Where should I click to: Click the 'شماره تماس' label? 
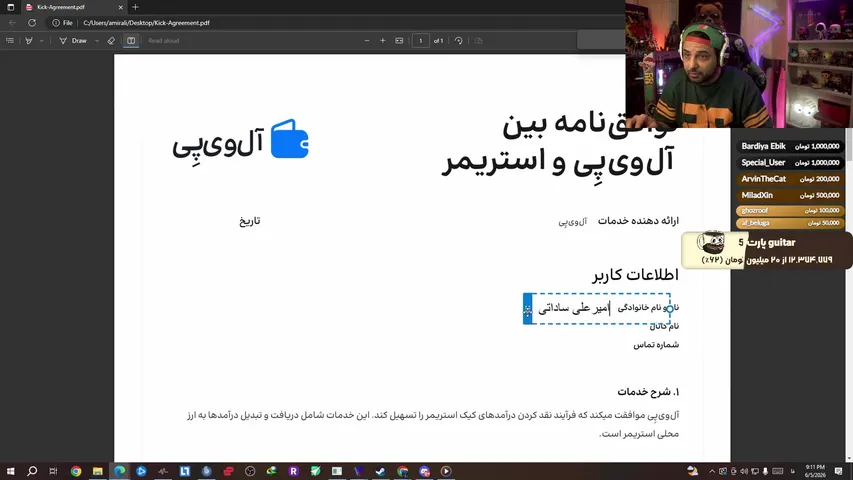click(x=656, y=345)
